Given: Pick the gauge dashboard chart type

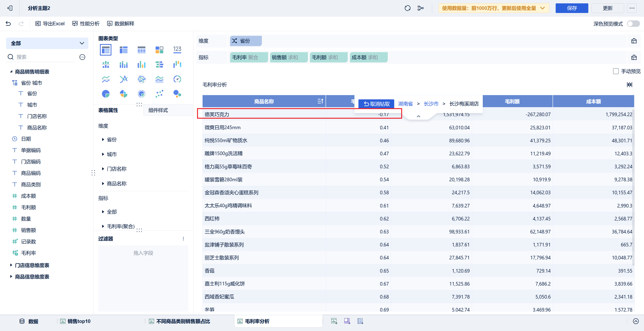Looking at the screenshot, I should click(177, 79).
